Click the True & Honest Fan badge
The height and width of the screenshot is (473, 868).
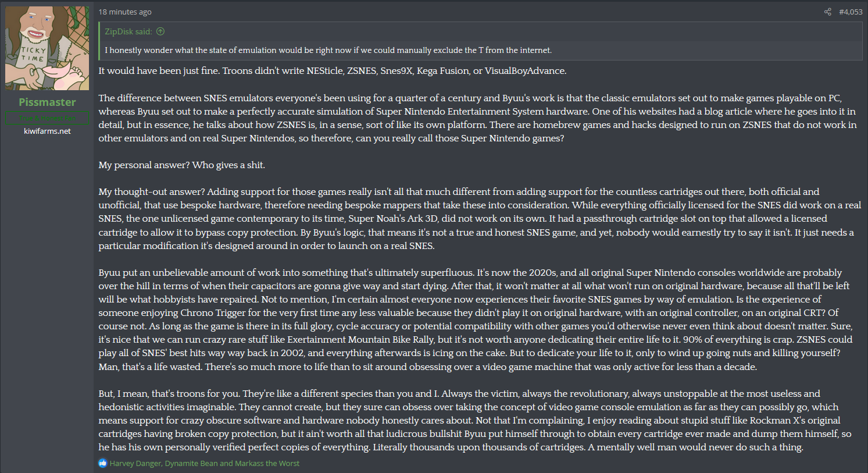(x=47, y=118)
